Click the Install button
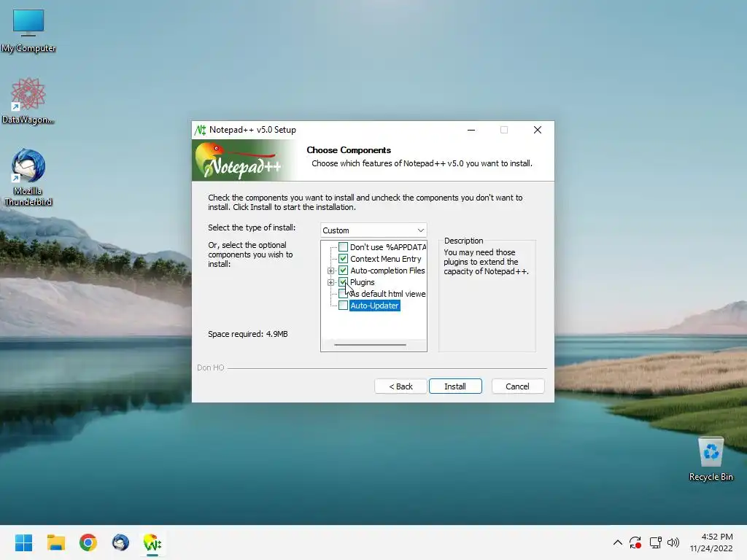747x560 pixels. 455,386
